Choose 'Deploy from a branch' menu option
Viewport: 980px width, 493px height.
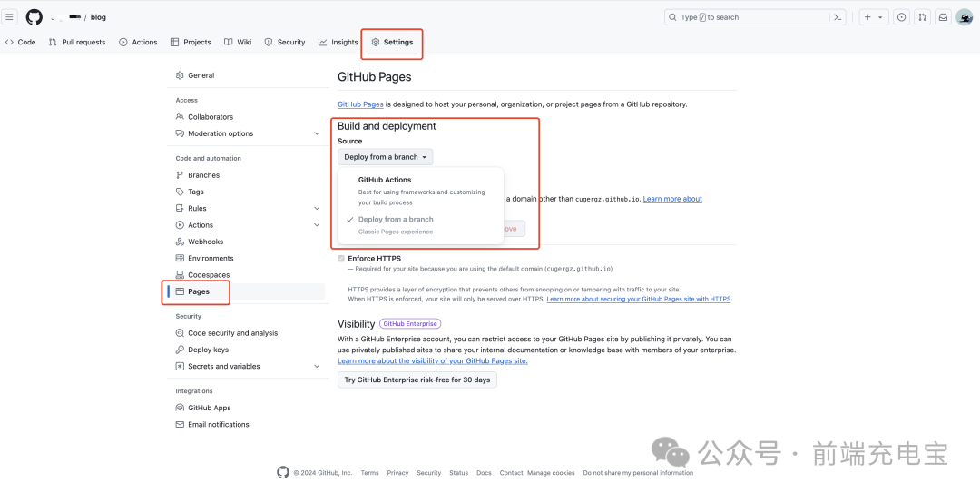[x=421, y=225]
